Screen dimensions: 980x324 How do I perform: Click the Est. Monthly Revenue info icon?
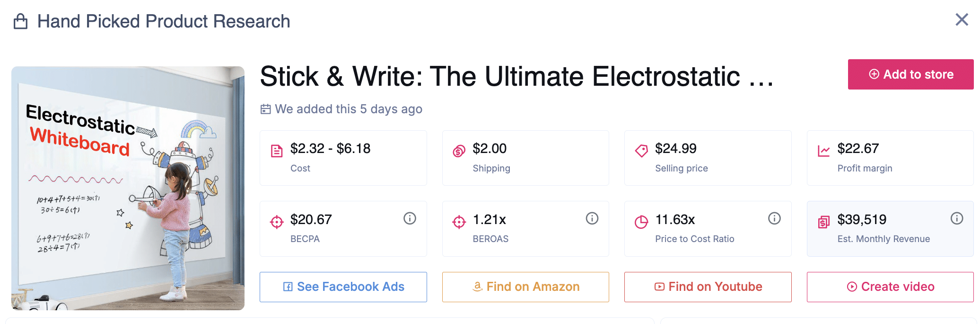957,218
